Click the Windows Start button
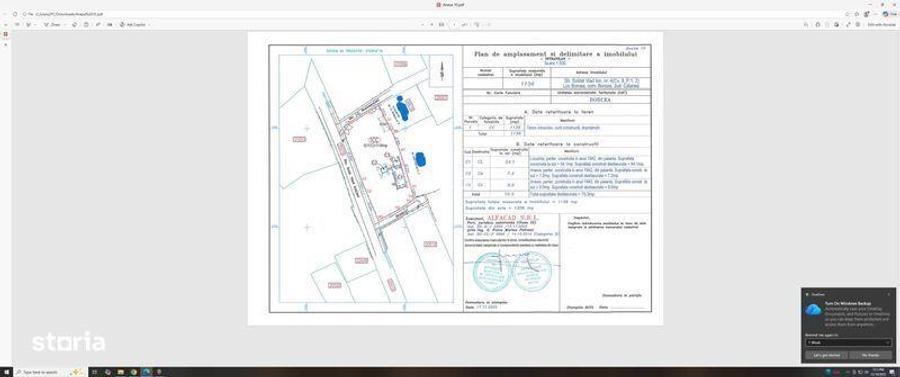The width and height of the screenshot is (900, 377). pos(5,372)
